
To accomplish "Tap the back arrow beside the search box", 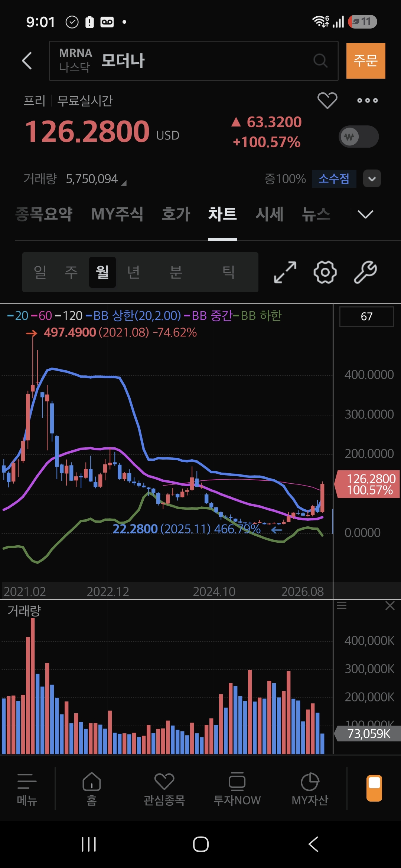I will 27,60.
